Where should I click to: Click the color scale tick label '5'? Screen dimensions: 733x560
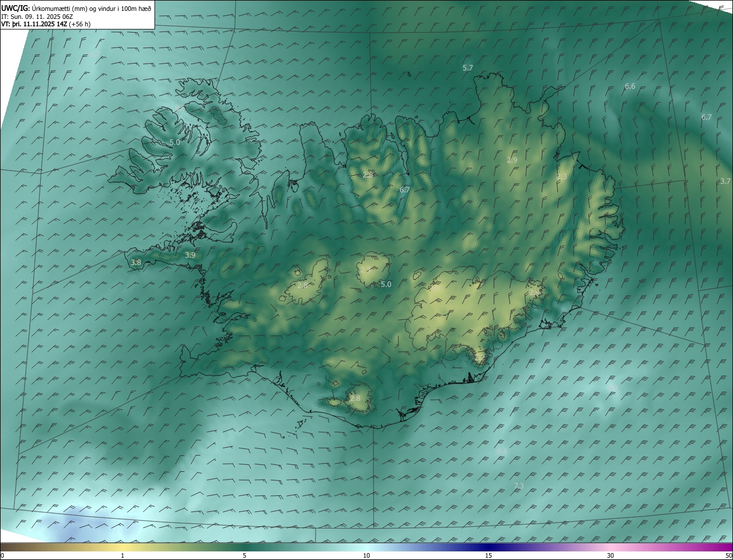(245, 555)
